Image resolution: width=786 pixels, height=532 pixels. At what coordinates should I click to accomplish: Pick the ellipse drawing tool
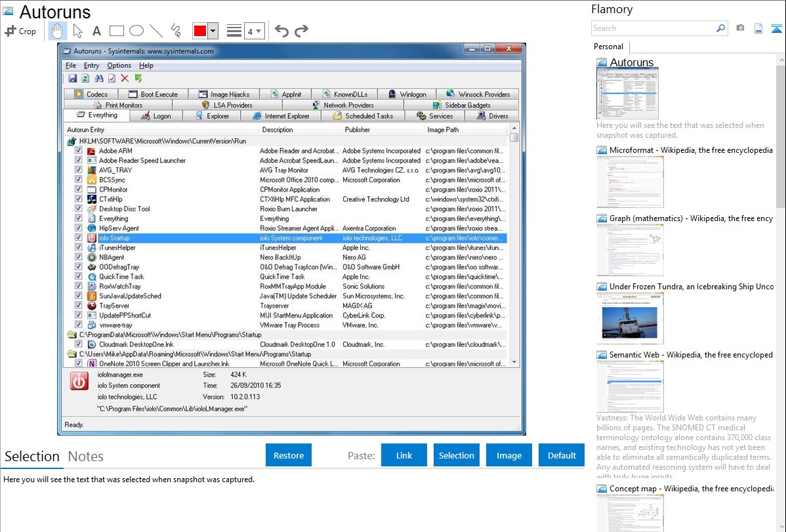point(136,31)
